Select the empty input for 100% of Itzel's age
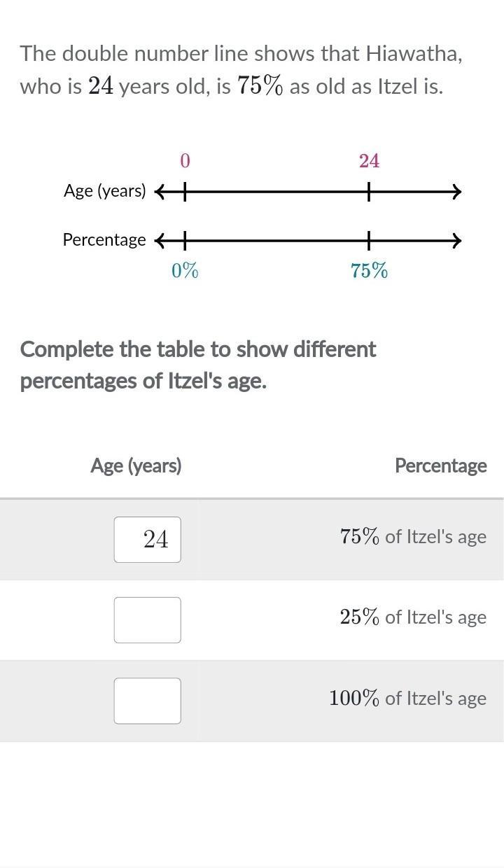This screenshot has height=868, width=504. pyautogui.click(x=148, y=701)
